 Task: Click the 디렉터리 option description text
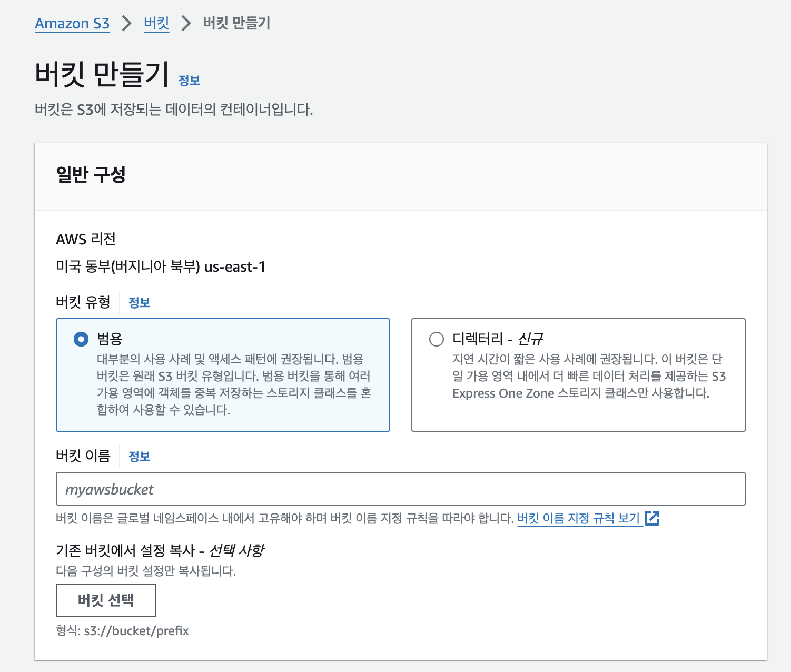click(x=589, y=376)
